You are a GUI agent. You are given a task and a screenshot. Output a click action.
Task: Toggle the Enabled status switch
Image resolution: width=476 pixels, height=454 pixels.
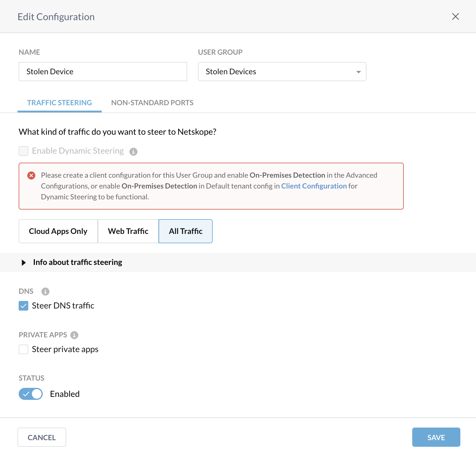click(x=31, y=394)
